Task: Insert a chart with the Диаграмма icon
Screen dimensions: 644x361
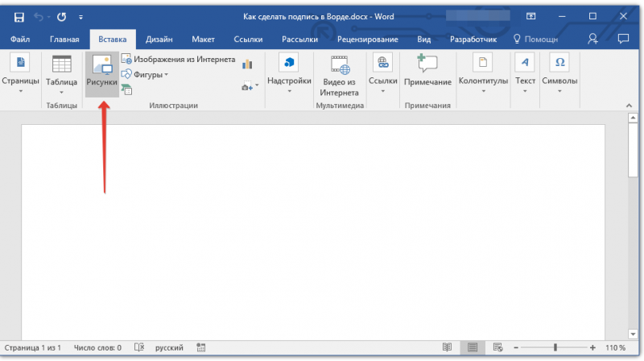Action: tap(247, 64)
